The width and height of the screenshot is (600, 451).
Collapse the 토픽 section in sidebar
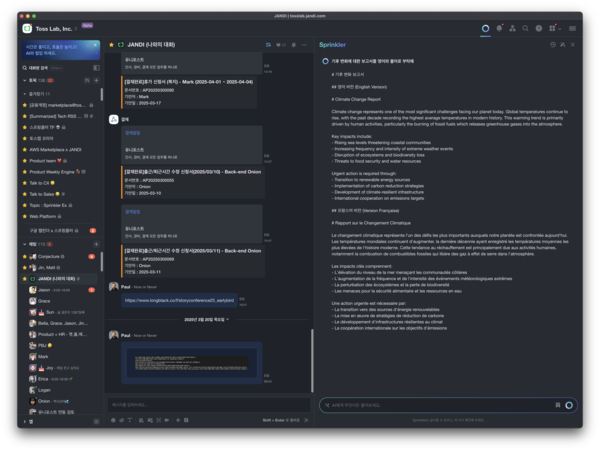click(x=25, y=79)
